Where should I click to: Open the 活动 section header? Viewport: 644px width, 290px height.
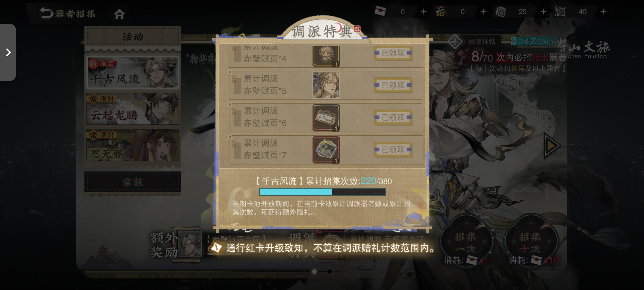[x=133, y=37]
